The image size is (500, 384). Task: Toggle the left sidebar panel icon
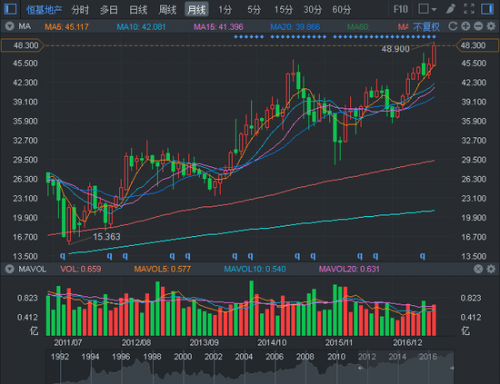[x=10, y=9]
